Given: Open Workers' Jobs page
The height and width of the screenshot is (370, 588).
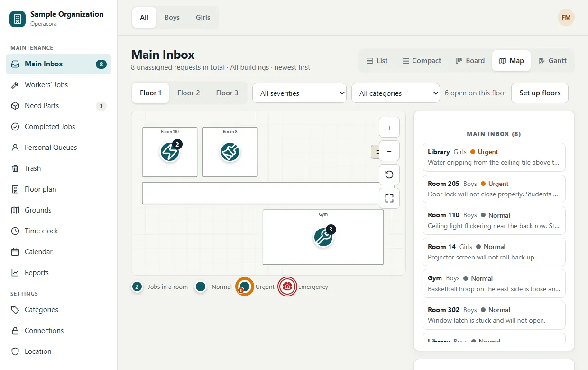Looking at the screenshot, I should [58, 85].
